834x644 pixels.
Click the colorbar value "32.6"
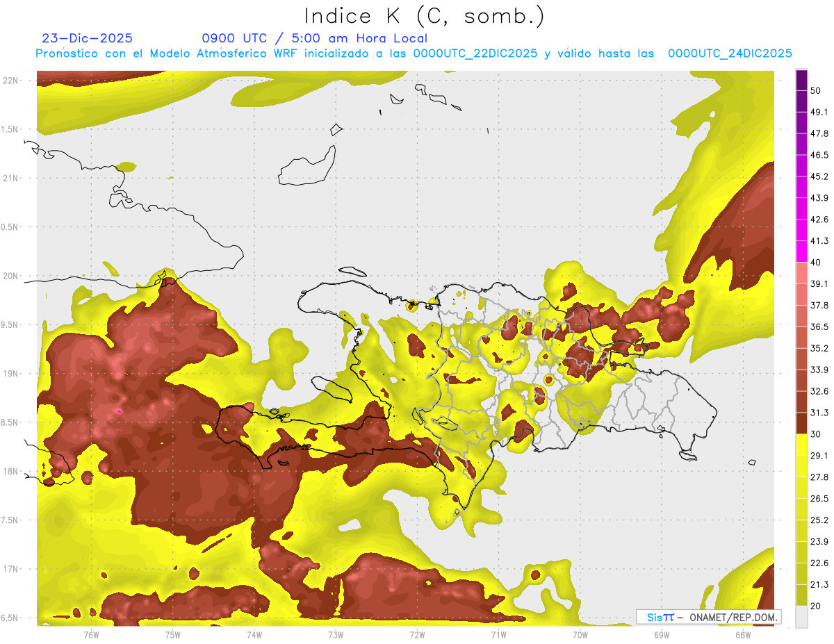[819, 391]
